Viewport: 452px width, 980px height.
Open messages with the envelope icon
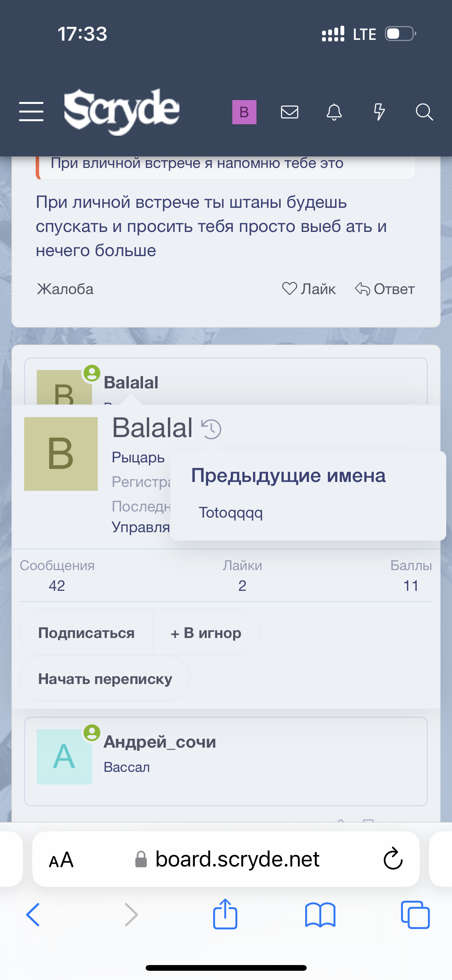coord(289,112)
